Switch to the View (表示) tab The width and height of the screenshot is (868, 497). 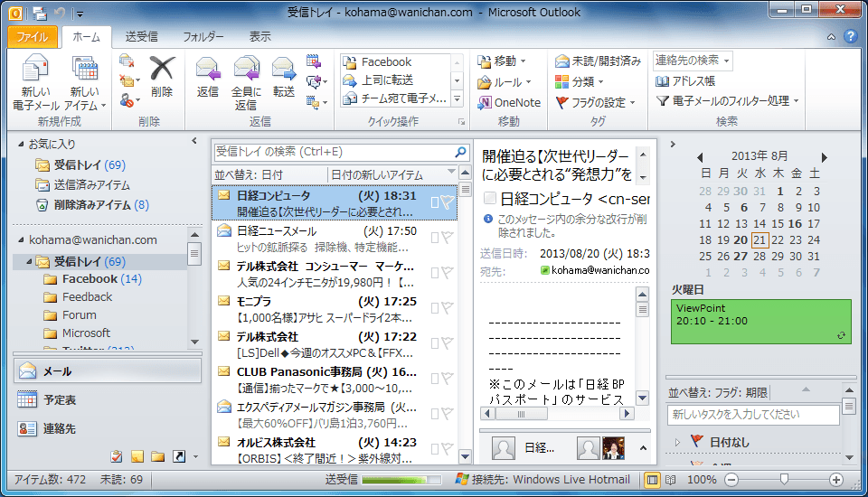click(259, 36)
